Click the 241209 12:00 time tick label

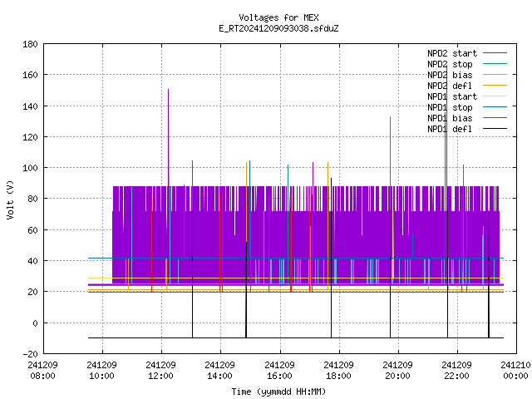point(160,371)
